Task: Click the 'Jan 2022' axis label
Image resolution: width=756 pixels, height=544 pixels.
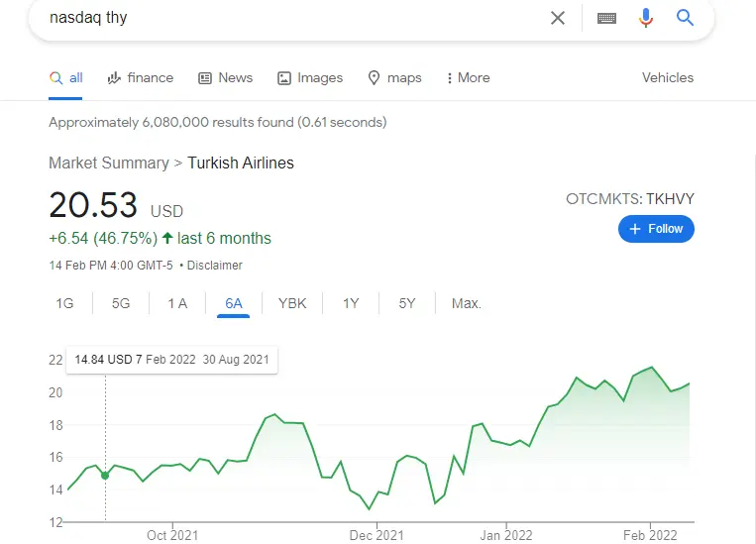Action: [506, 535]
